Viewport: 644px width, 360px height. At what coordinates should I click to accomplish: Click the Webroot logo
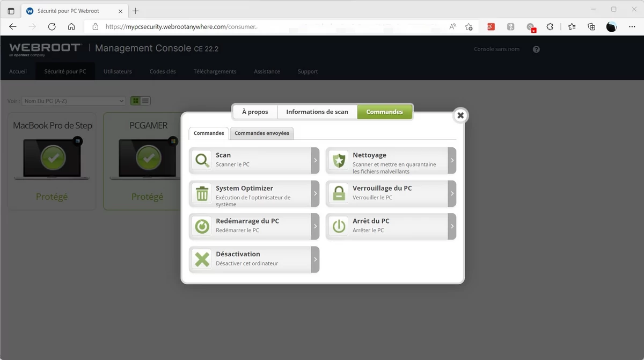tap(45, 49)
